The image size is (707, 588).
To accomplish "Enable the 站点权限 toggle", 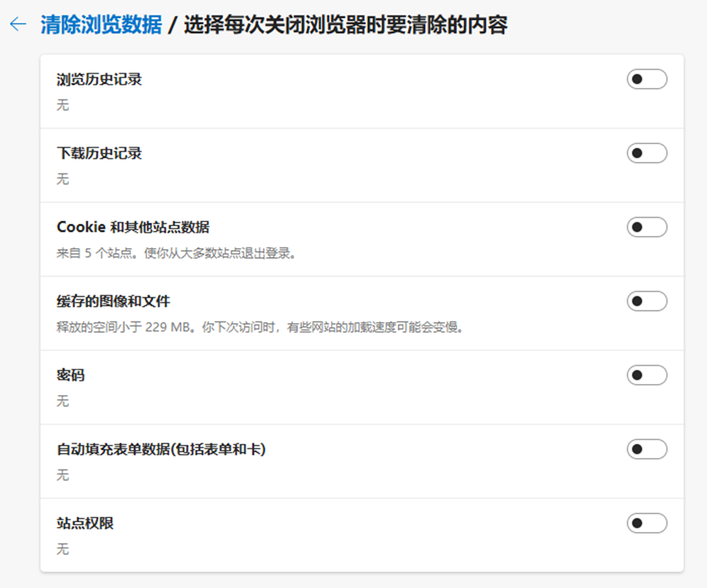I will pyautogui.click(x=647, y=523).
